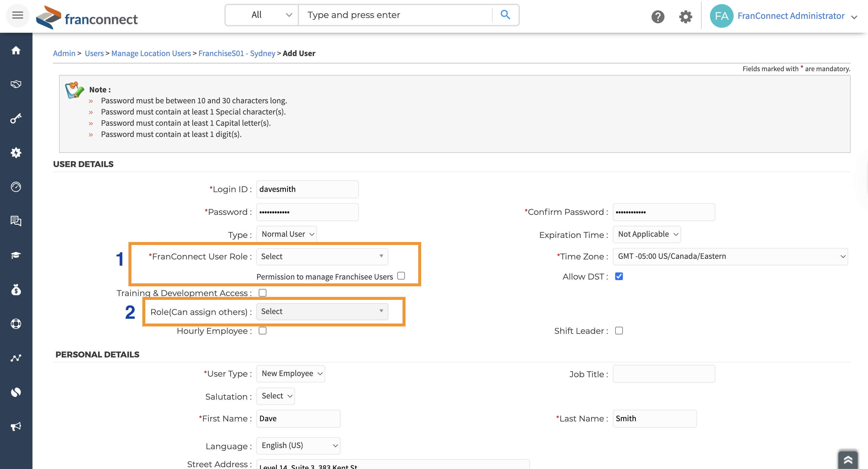Image resolution: width=868 pixels, height=469 pixels.
Task: Open the hamburger menu button
Action: pyautogui.click(x=17, y=15)
